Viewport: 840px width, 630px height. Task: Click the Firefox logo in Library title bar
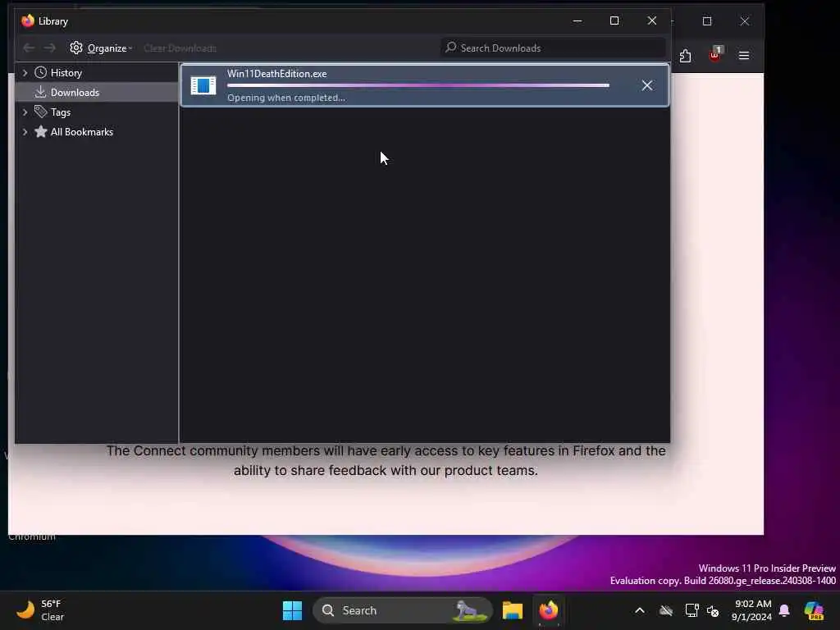pyautogui.click(x=28, y=21)
